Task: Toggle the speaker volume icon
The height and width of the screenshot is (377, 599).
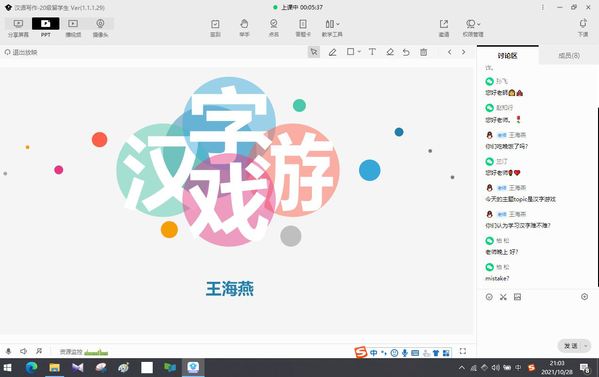Action: pyautogui.click(x=23, y=351)
